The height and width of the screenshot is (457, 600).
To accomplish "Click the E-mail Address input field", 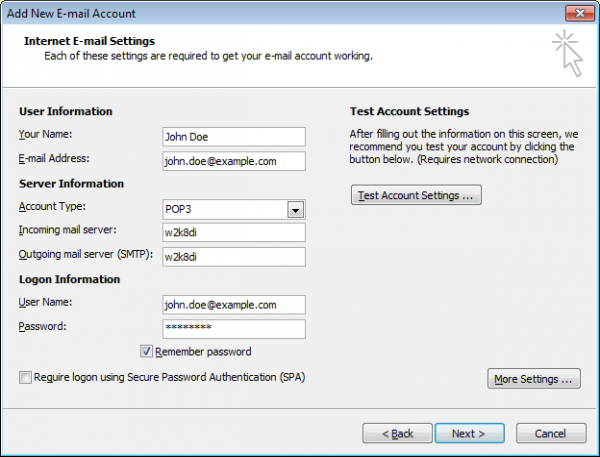I will point(233,160).
